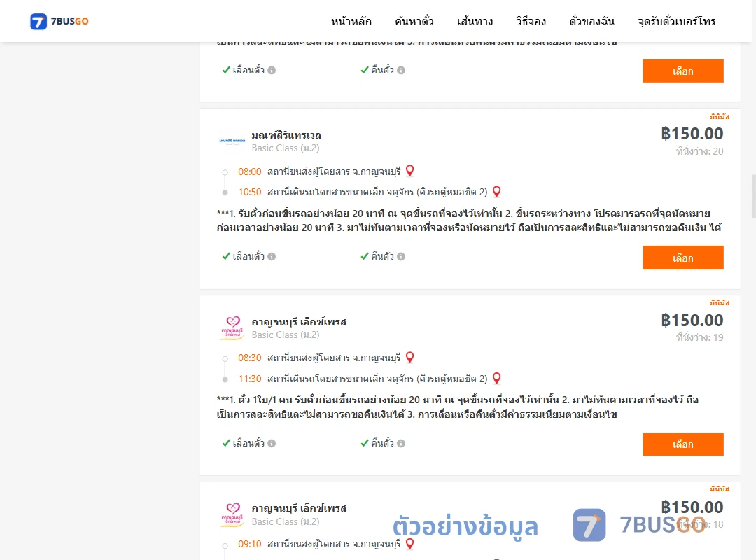
Task: Click the 11:30 arrival time
Action: [250, 379]
